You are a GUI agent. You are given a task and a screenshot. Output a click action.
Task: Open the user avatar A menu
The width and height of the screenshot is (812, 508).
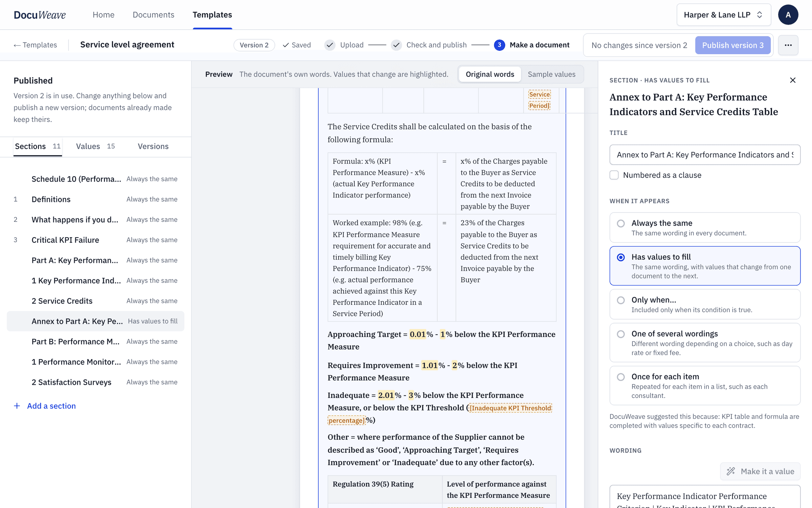click(x=788, y=15)
